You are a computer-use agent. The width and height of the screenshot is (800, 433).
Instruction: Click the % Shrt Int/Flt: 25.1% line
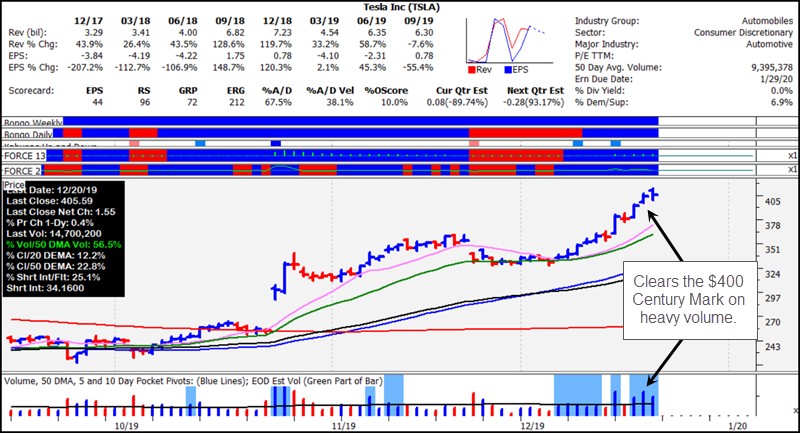[53, 277]
